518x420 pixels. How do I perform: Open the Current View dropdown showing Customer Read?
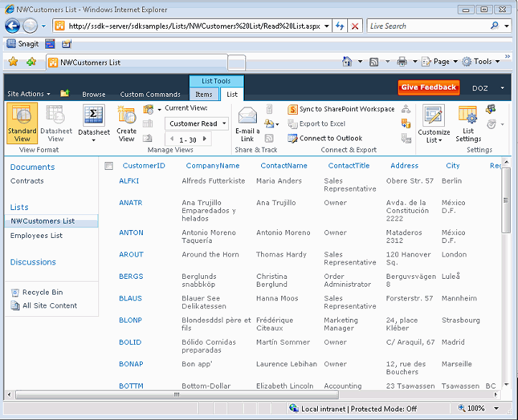[197, 124]
